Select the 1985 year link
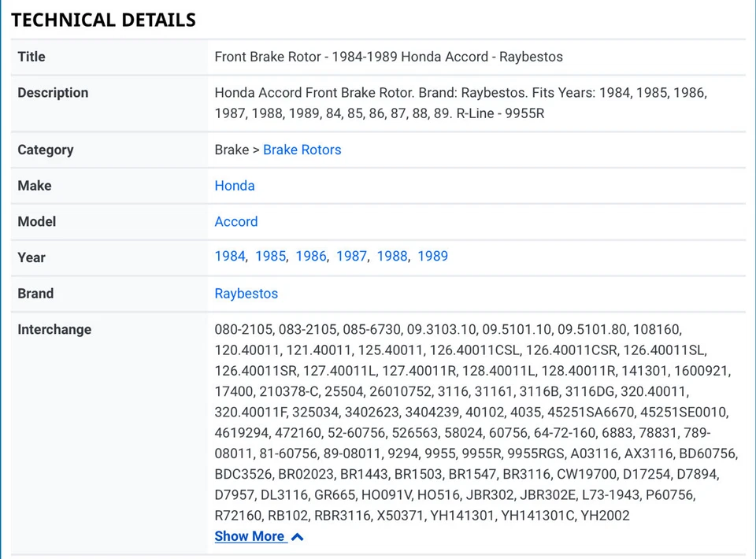 [270, 257]
